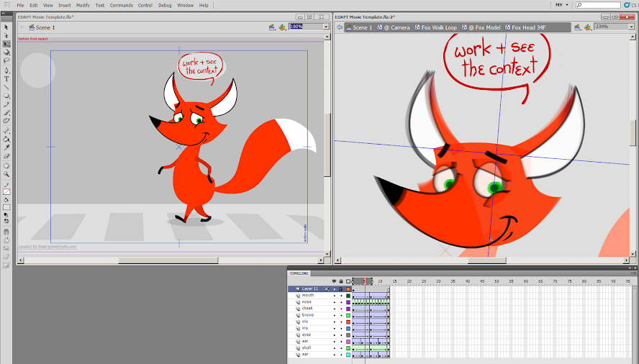Select the Eraser tool
Screen dimensions: 639x364
[x=6, y=156]
